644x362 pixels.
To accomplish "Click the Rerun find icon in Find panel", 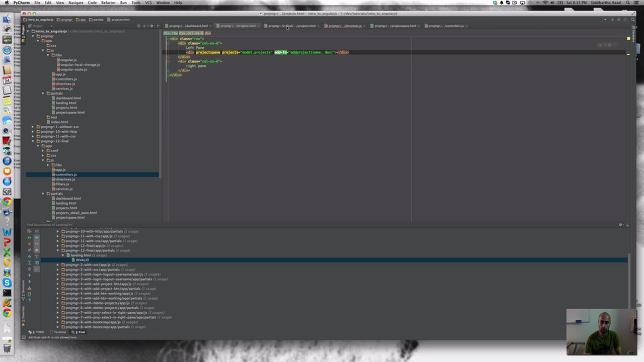I will tap(29, 237).
